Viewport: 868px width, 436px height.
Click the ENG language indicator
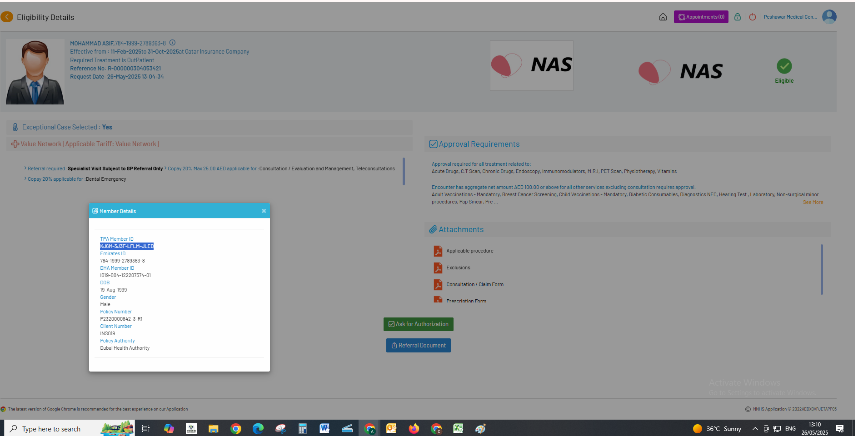(790, 428)
